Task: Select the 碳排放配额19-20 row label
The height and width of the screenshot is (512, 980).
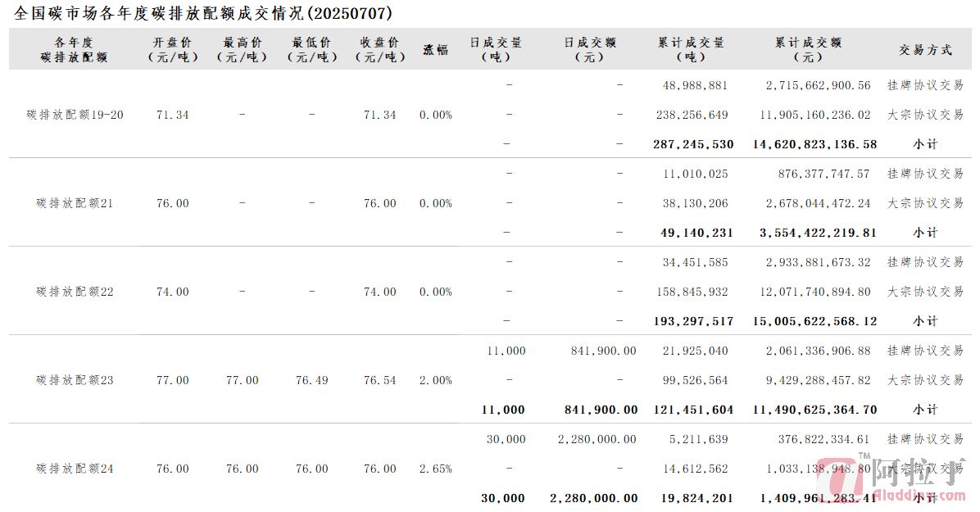Action: pos(75,115)
